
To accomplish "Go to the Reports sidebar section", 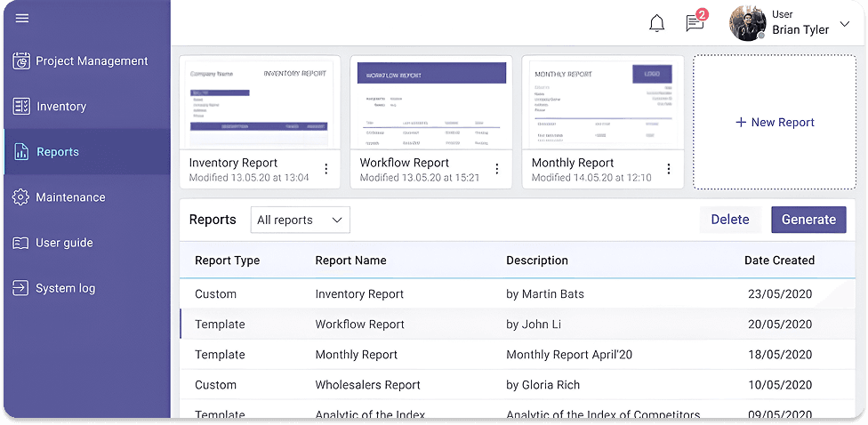I will coord(58,152).
